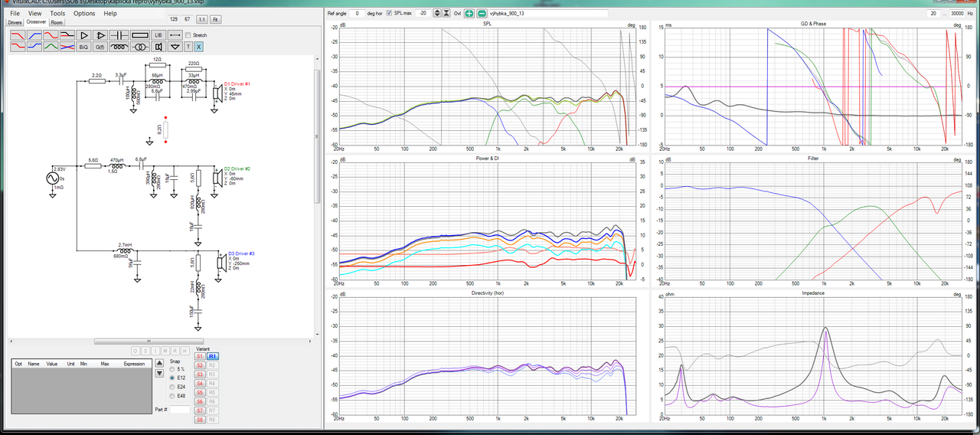The width and height of the screenshot is (980, 435).
Task: Add a loudspeaker driver component
Action: pos(158,47)
